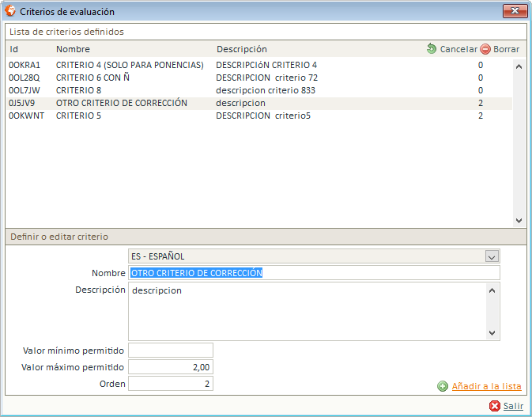
Task: Click the Valor máximo permitido field
Action: tap(171, 367)
